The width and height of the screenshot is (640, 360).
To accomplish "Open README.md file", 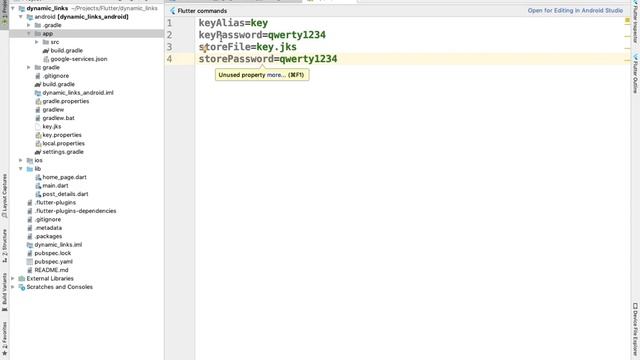I will 51,270.
